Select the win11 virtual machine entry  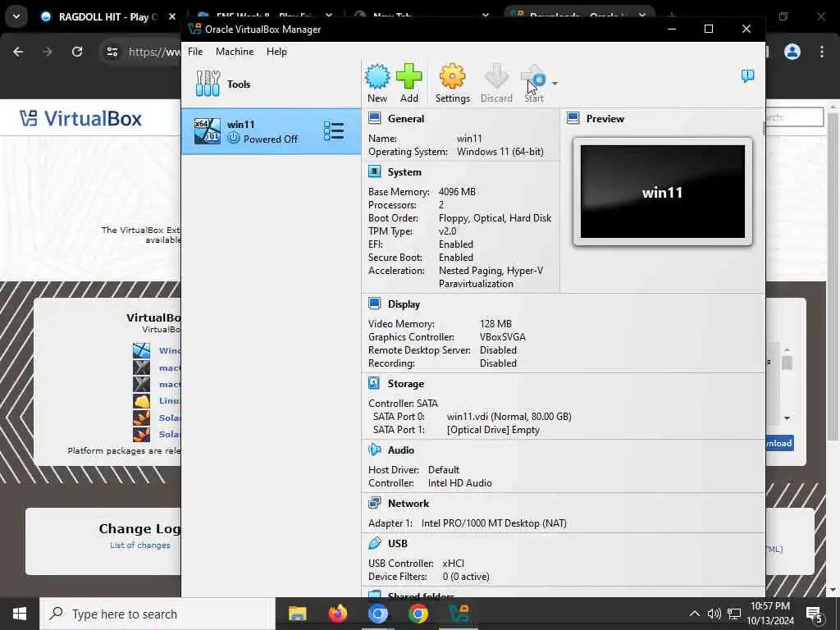click(x=271, y=131)
